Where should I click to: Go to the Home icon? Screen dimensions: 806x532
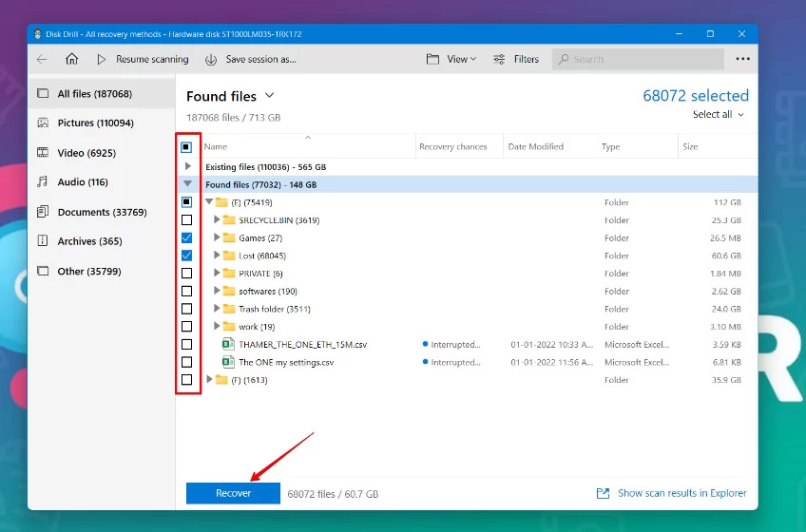click(72, 59)
